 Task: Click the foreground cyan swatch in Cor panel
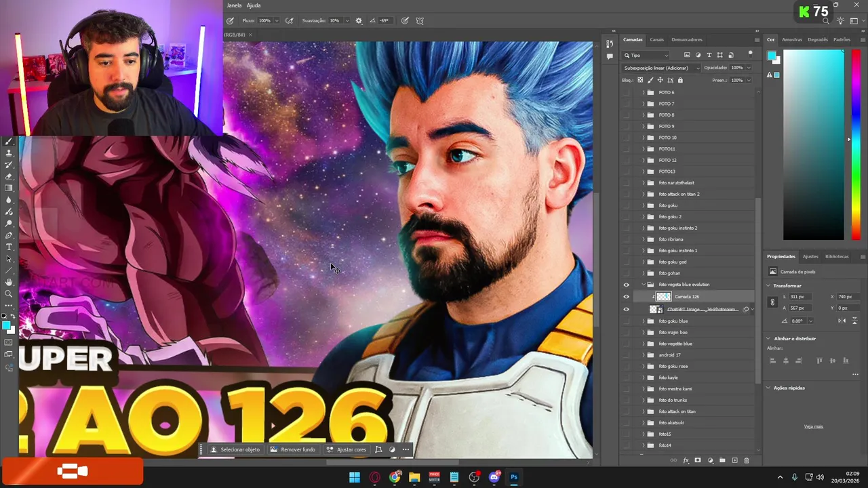coord(772,57)
